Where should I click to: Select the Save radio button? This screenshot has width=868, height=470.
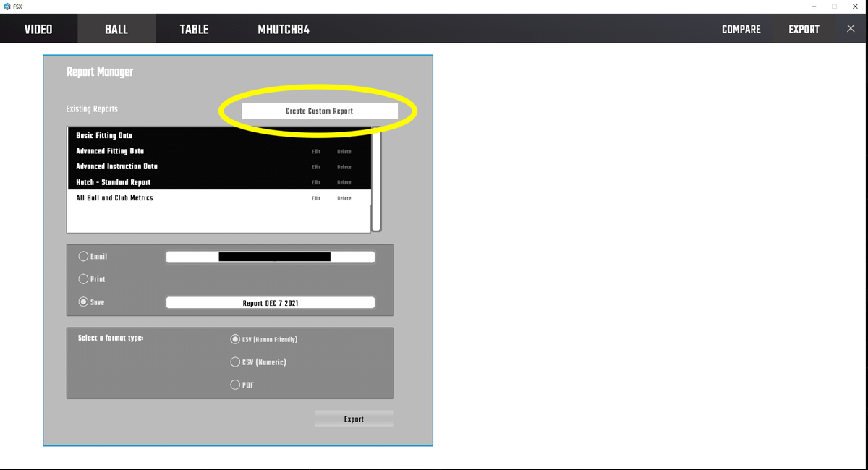click(84, 302)
